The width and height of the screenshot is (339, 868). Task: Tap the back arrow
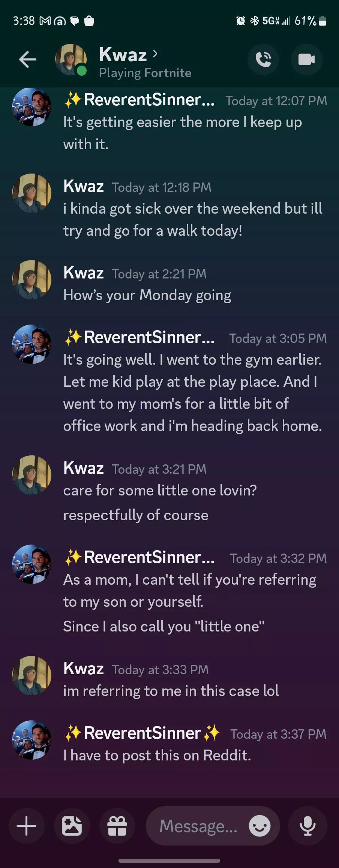[x=28, y=60]
